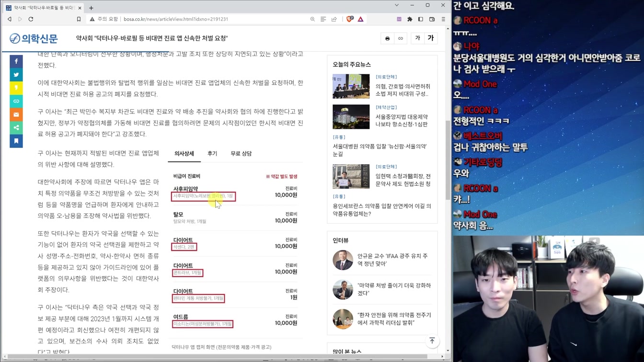Click the first [의료단체] category tag
The width and height of the screenshot is (644, 362).
point(386,77)
